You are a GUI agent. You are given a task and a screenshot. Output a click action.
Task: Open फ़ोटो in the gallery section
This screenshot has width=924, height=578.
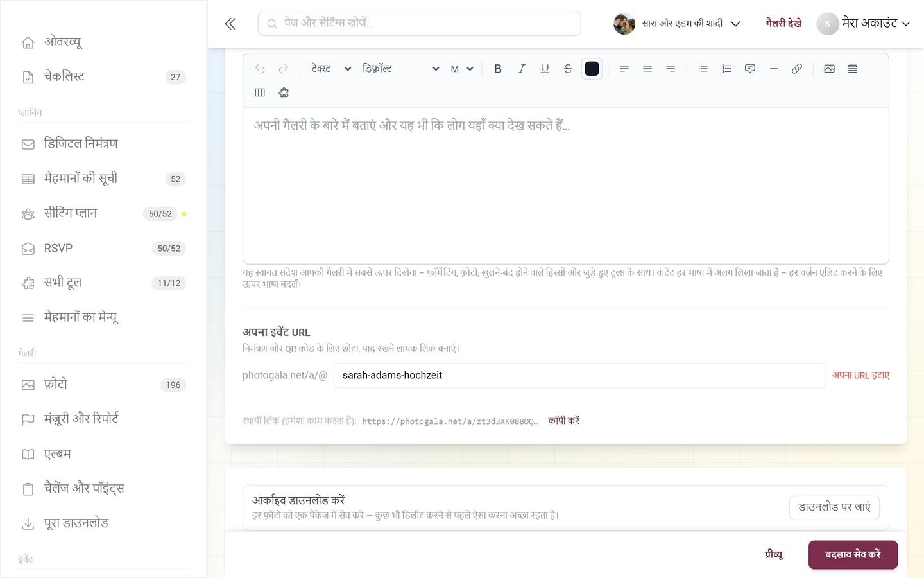tap(104, 385)
